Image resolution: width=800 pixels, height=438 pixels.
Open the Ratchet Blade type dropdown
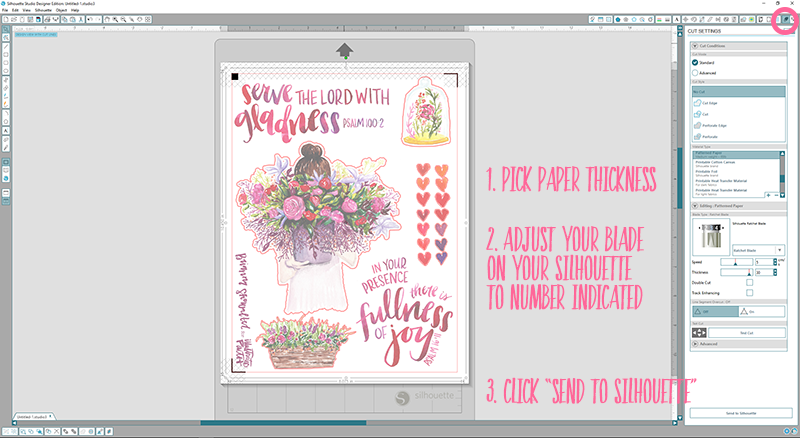pos(759,250)
